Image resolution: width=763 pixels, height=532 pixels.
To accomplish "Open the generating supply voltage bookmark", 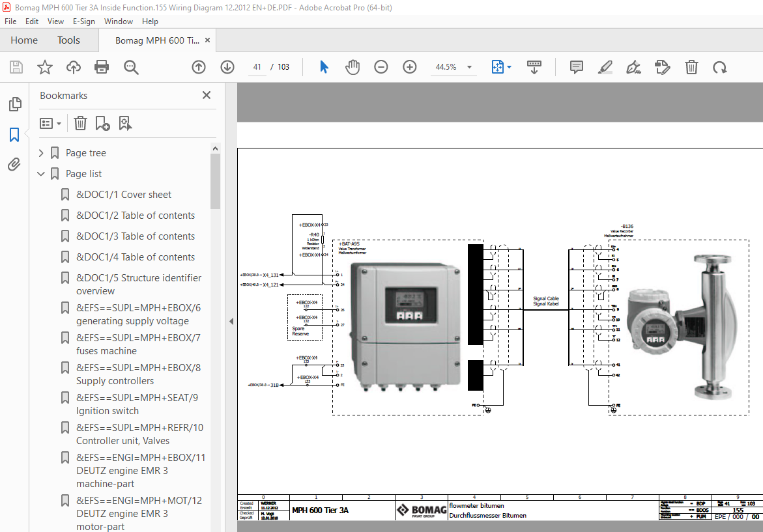I will (138, 314).
